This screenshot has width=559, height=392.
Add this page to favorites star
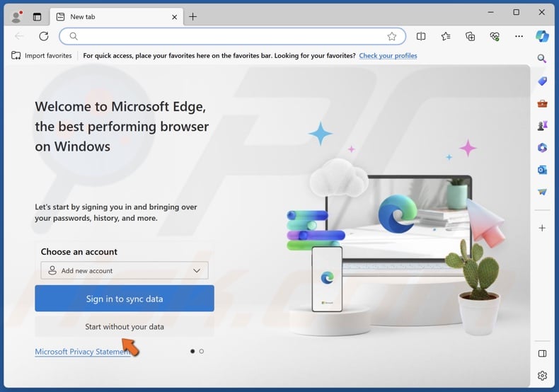point(392,36)
